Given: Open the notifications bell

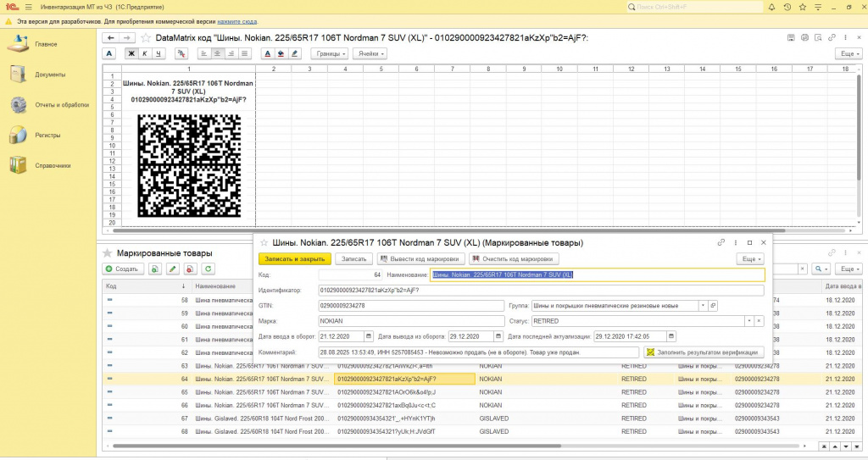Looking at the screenshot, I should click(x=771, y=7).
